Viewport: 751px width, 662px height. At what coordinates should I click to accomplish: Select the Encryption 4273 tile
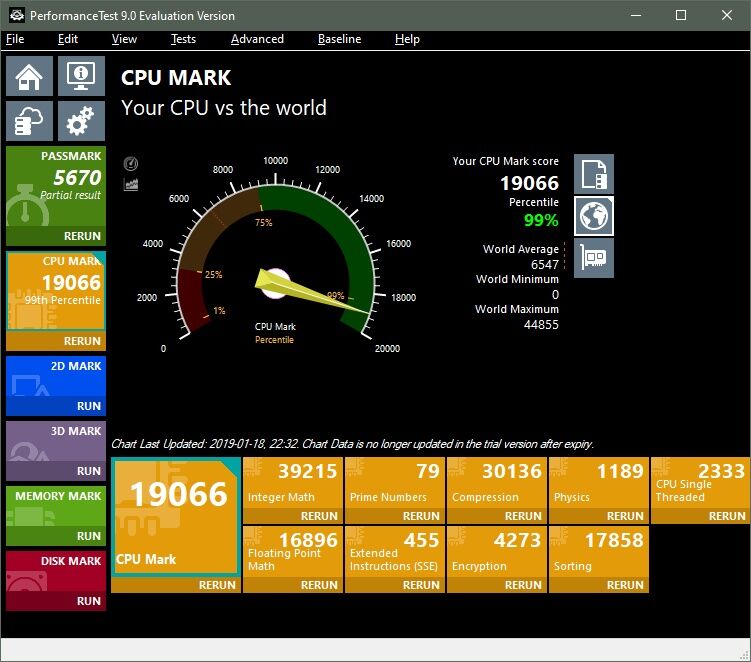point(497,552)
